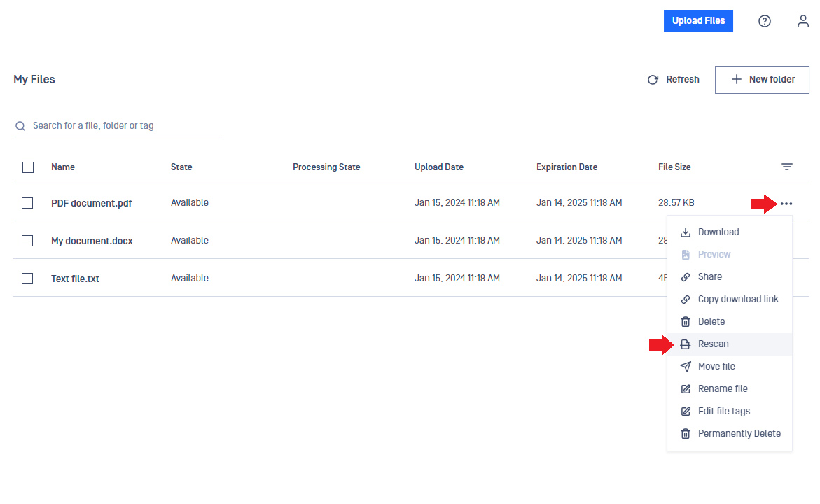Select Copy download link menu entry
This screenshot has width=820, height=504.
point(730,299)
